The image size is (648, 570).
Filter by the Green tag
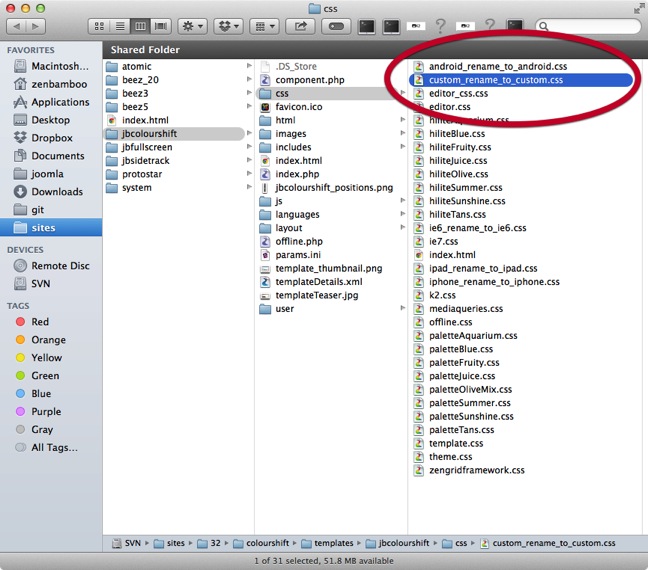(x=37, y=376)
